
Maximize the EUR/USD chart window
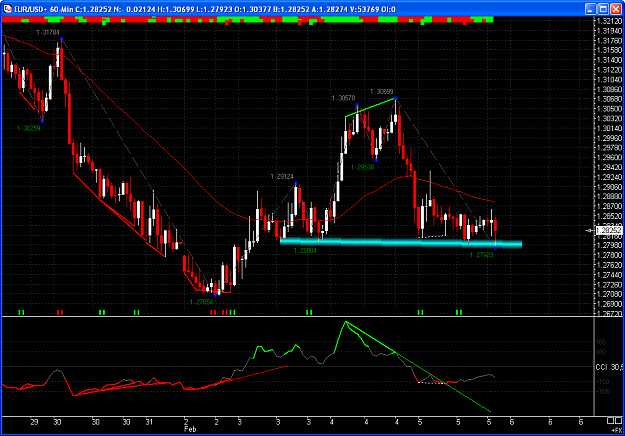[x=603, y=9]
